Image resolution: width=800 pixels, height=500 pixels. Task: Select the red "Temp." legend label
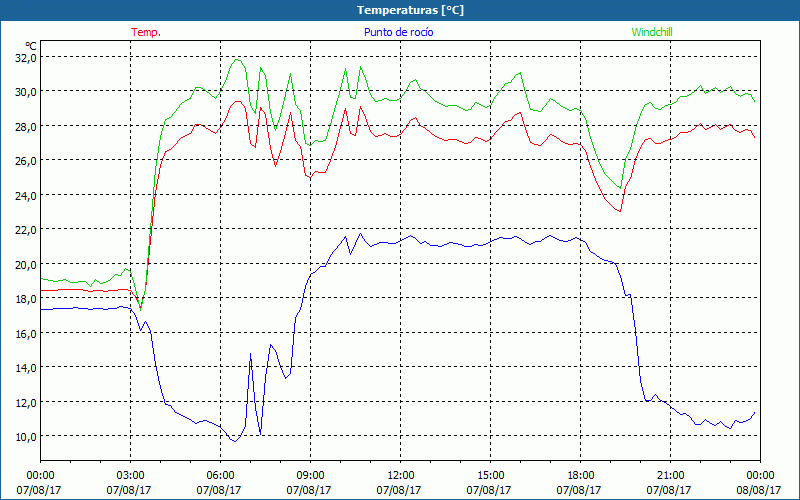pyautogui.click(x=146, y=32)
